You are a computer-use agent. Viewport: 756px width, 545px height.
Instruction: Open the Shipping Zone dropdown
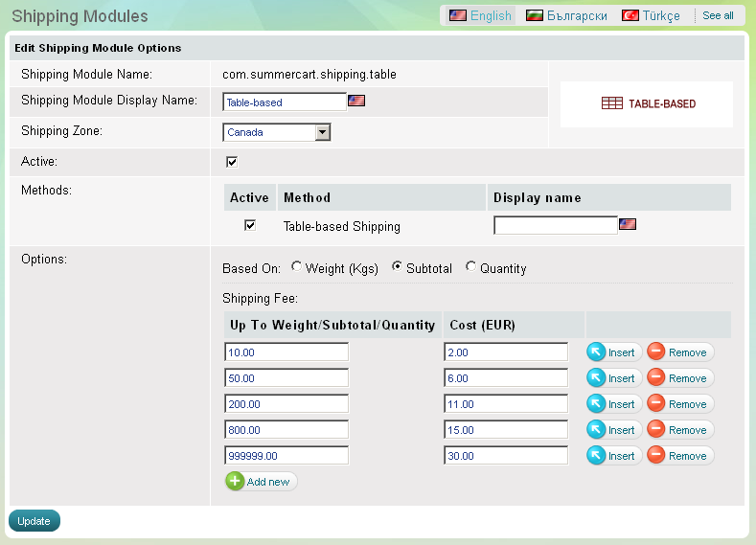tap(322, 132)
